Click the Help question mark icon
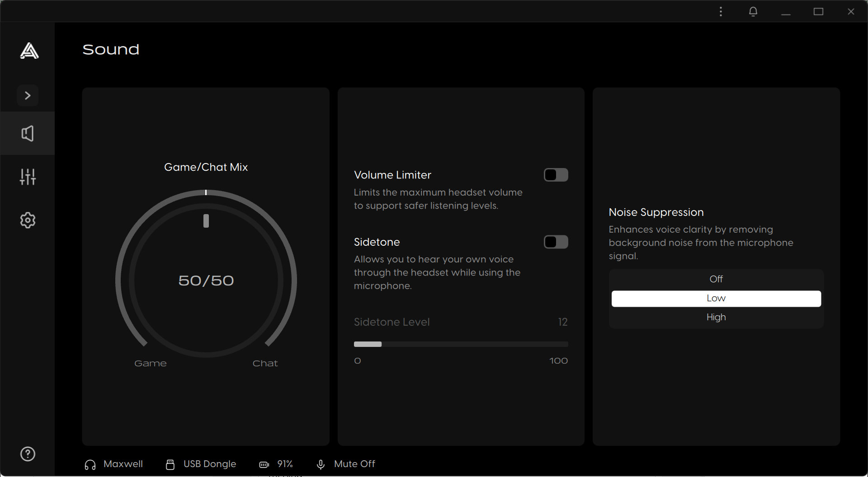This screenshot has width=868, height=477. (28, 454)
